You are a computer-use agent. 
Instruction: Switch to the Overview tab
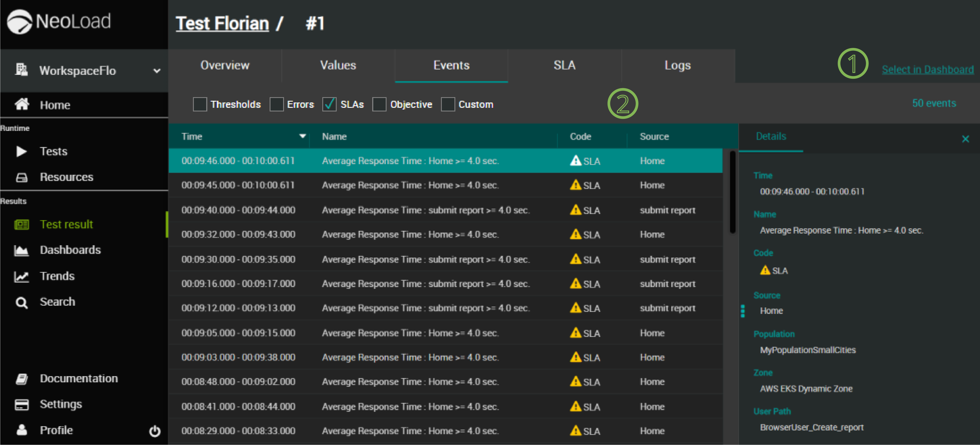point(225,65)
